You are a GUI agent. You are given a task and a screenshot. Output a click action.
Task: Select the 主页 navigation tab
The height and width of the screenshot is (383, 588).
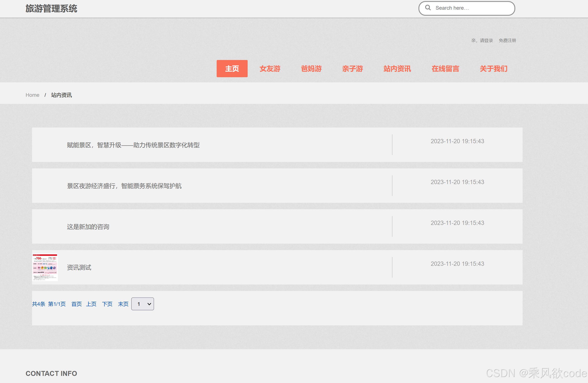click(x=232, y=69)
